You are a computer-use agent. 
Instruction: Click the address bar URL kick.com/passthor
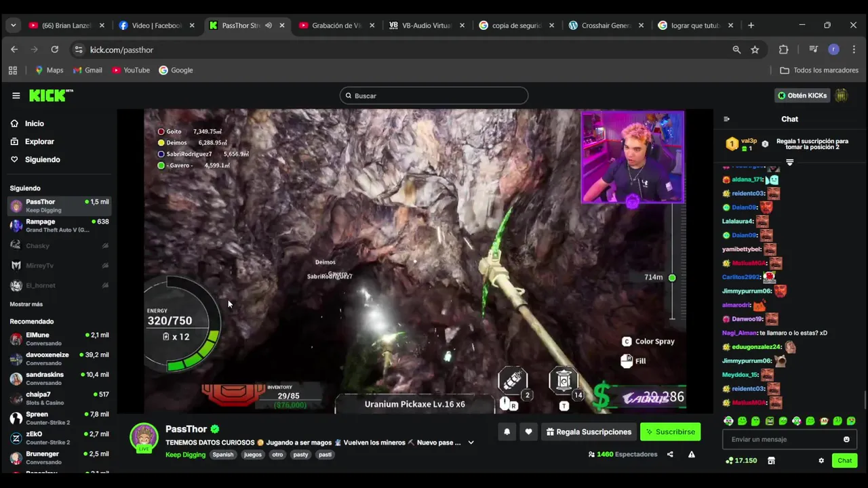121,49
